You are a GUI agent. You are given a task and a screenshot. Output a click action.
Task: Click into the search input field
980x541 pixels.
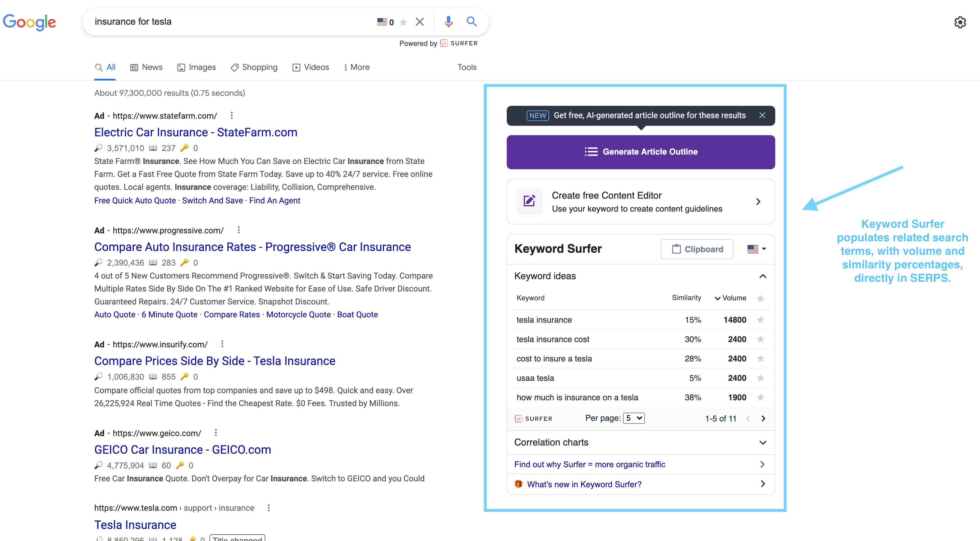232,22
